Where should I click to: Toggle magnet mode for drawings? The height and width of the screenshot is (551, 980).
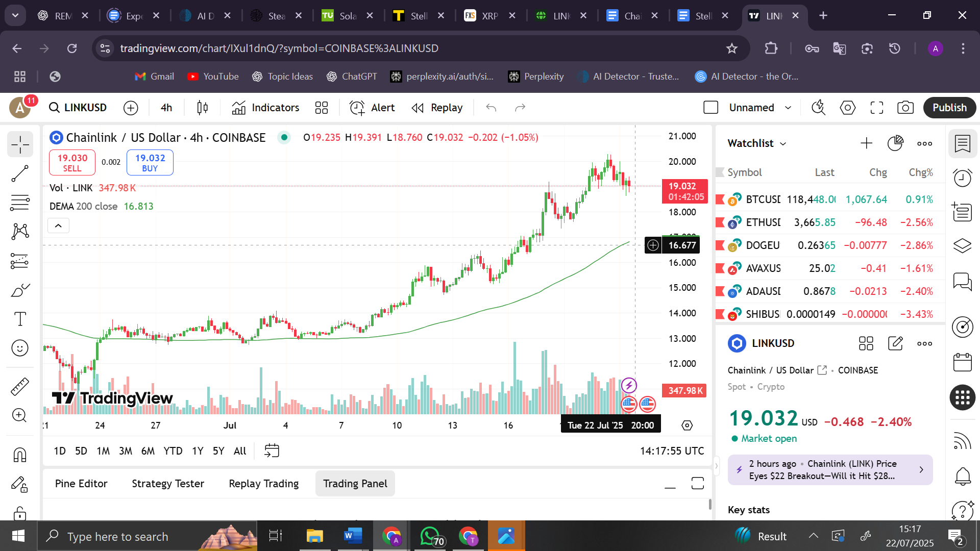(x=20, y=455)
